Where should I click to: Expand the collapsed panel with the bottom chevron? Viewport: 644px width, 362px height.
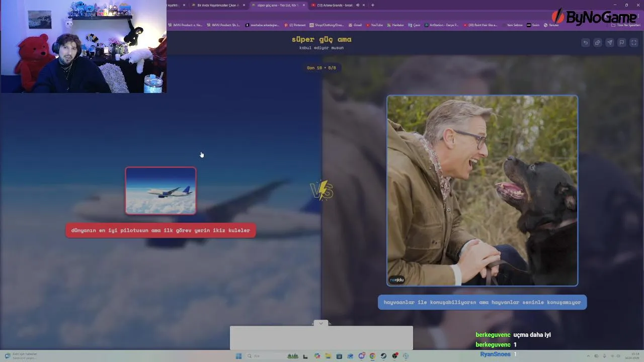pyautogui.click(x=321, y=323)
